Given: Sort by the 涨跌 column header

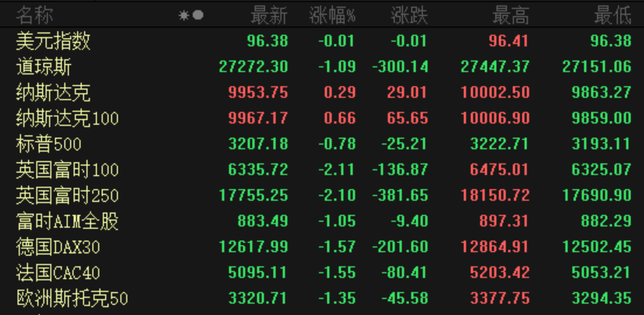Looking at the screenshot, I should [409, 16].
